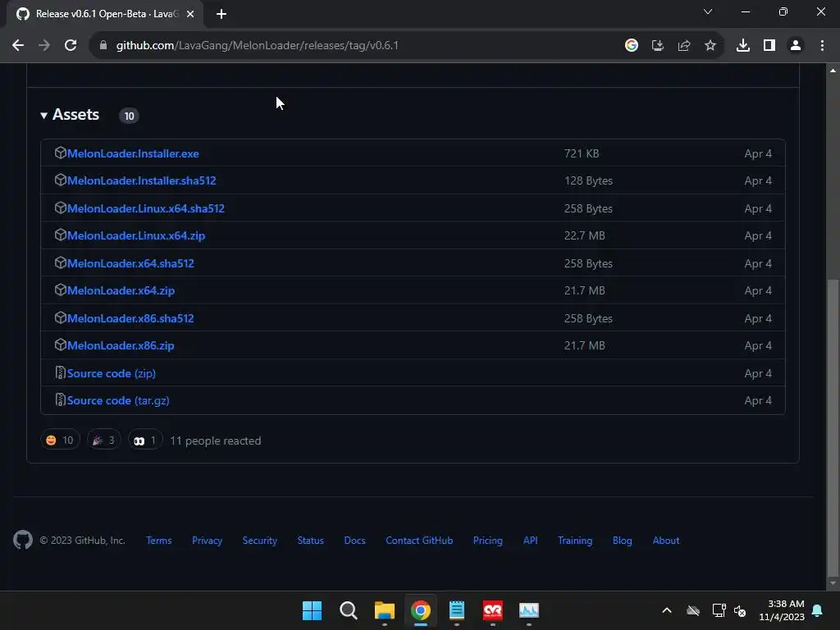
Task: Download MelonLoader.Linux.x64.sha512
Action: click(146, 208)
